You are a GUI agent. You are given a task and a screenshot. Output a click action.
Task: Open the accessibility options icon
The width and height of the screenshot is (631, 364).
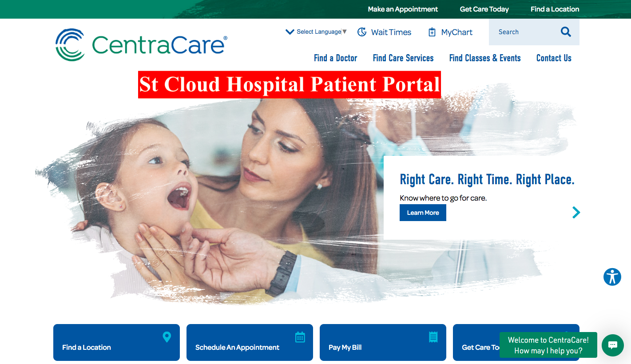(x=612, y=277)
